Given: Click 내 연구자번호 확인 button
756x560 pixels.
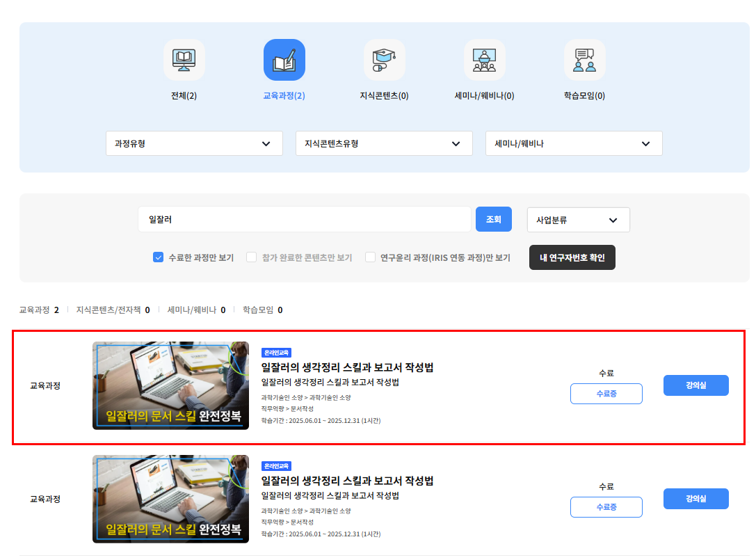Looking at the screenshot, I should click(572, 257).
